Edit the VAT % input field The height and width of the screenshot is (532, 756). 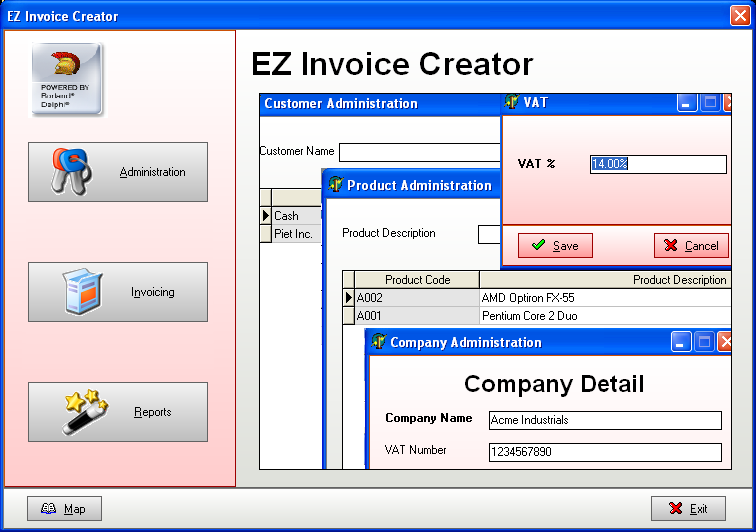coord(658,164)
